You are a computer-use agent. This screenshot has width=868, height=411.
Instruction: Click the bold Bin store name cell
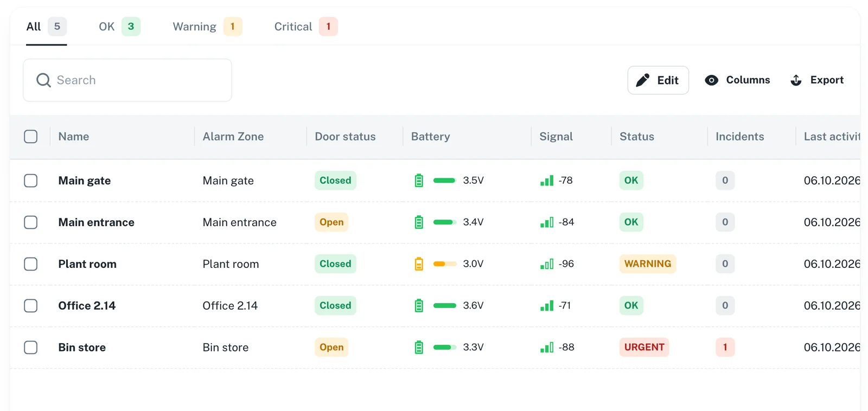tap(82, 348)
